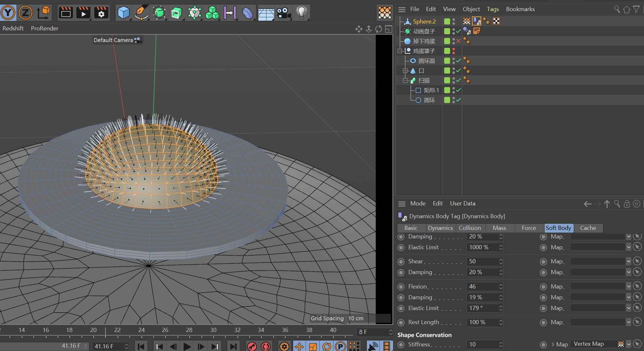Screen dimensions: 644x351
Task: Expand the 口 cone object children
Action: click(405, 71)
